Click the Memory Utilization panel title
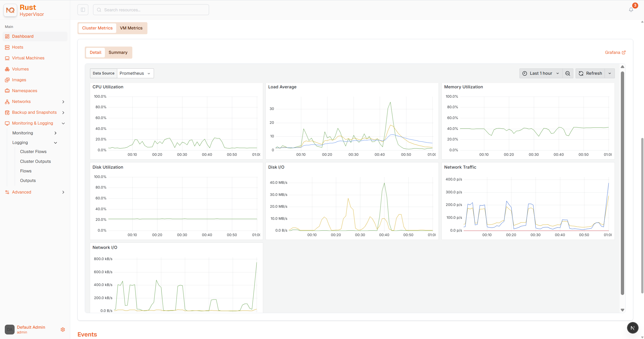Screen dimensions: 644x339 point(463,87)
